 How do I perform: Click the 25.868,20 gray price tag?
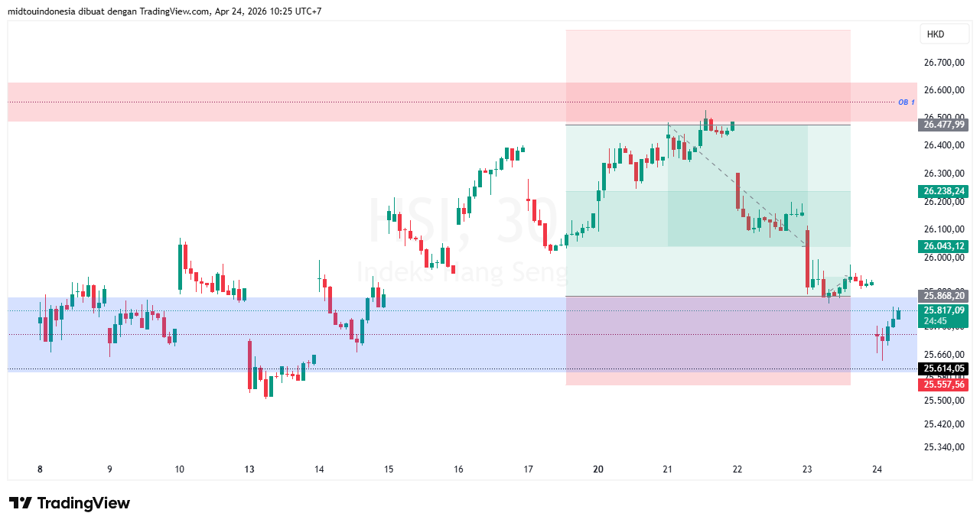tap(943, 296)
